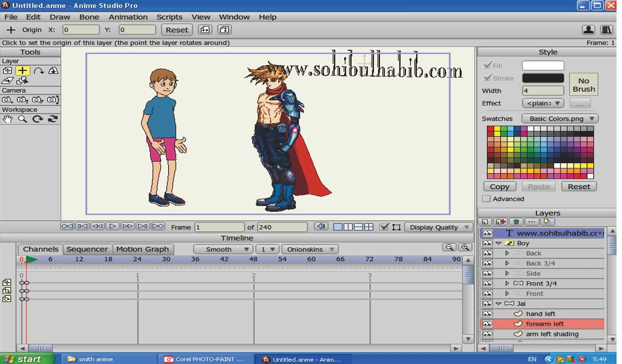Click the style Reset button
622x364 pixels.
(579, 186)
